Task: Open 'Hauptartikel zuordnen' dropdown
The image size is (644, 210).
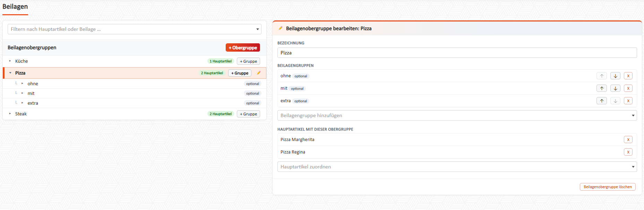Action: point(457,167)
